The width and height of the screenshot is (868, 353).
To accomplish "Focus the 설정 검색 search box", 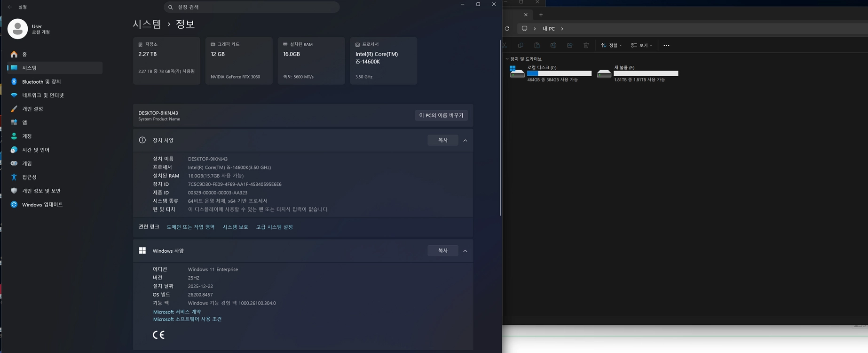I will (x=252, y=7).
